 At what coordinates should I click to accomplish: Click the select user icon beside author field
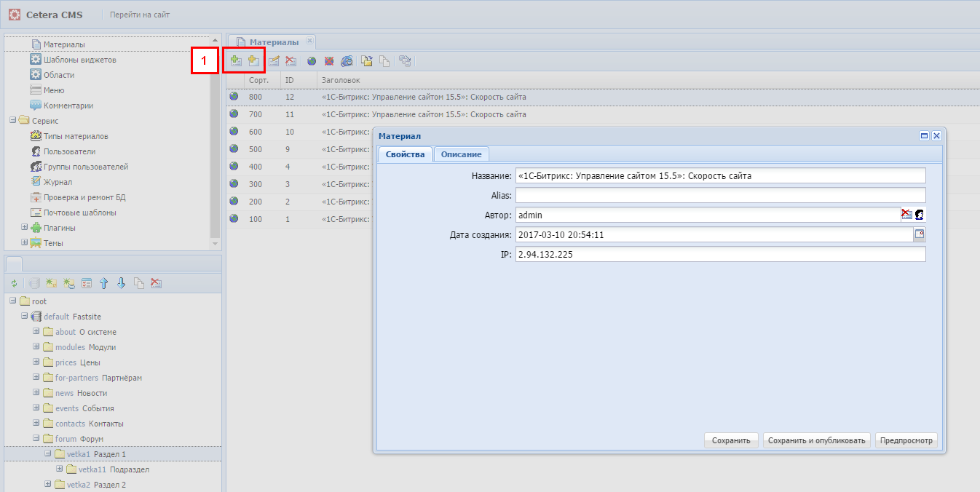pos(920,215)
